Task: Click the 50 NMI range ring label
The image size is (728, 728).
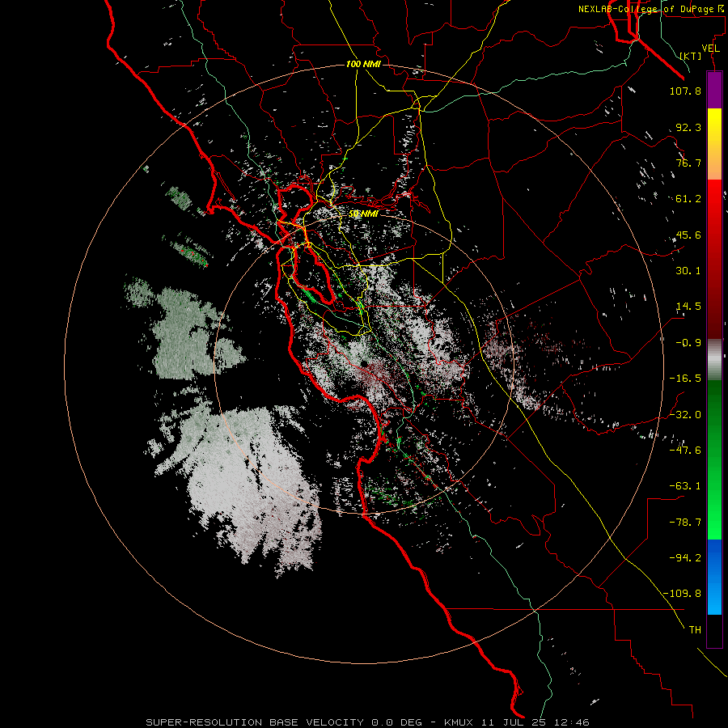Action: [x=363, y=214]
